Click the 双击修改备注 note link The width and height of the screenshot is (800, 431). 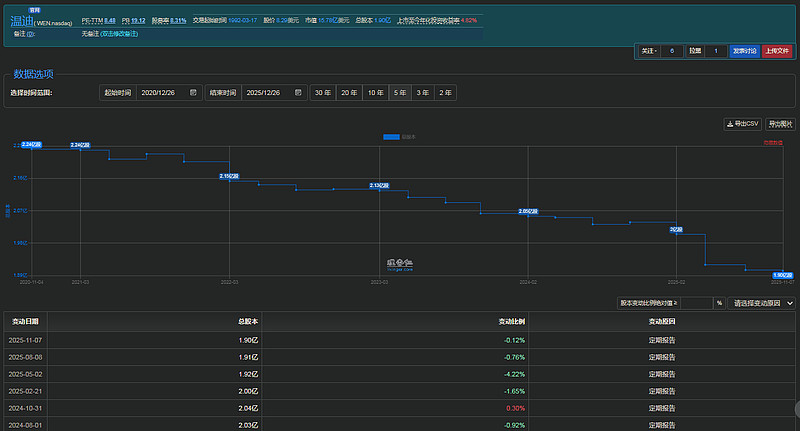119,33
